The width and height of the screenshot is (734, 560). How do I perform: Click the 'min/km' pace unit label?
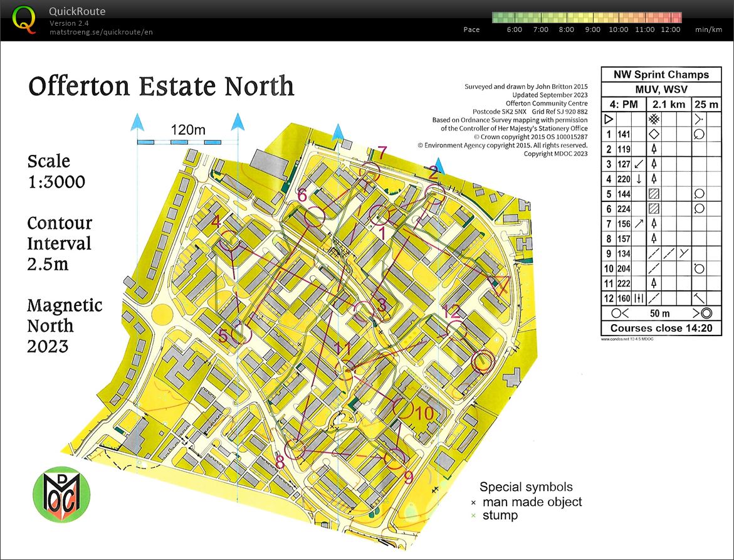click(x=708, y=29)
